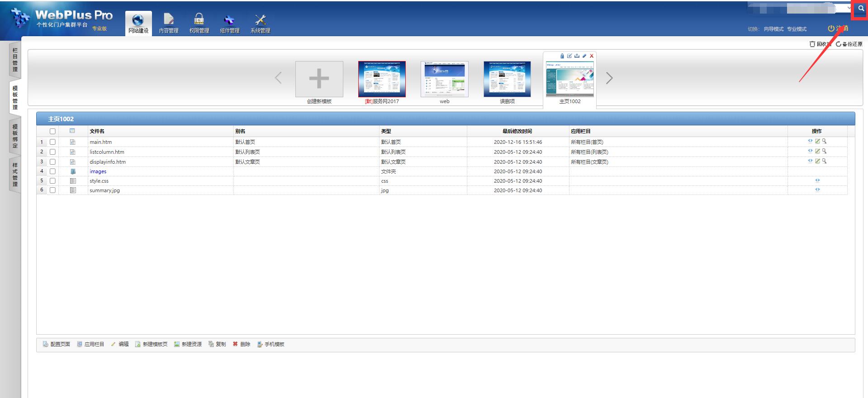The width and height of the screenshot is (868, 398).
Task: Open the site selector dropdown at top right
Action: point(849,8)
